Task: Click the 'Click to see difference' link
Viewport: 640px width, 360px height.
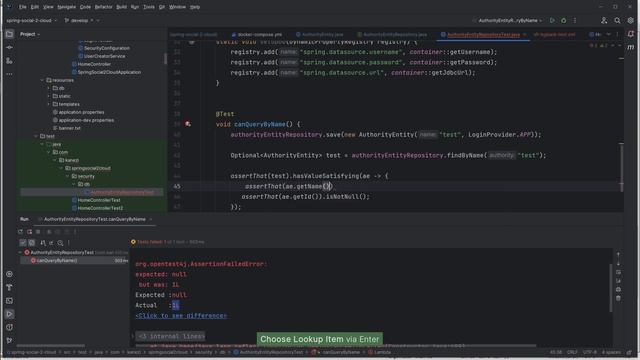Action: pos(181,316)
